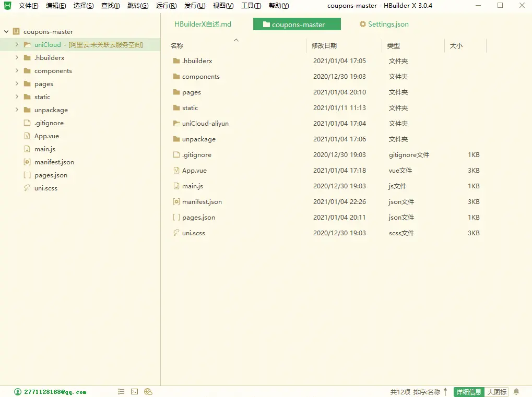Switch to 大图标 view mode
Viewport: 532px width, 397px height.
point(496,391)
